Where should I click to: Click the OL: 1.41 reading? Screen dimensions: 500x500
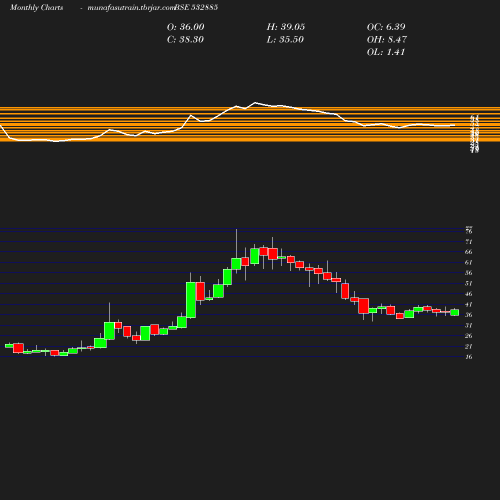(386, 52)
